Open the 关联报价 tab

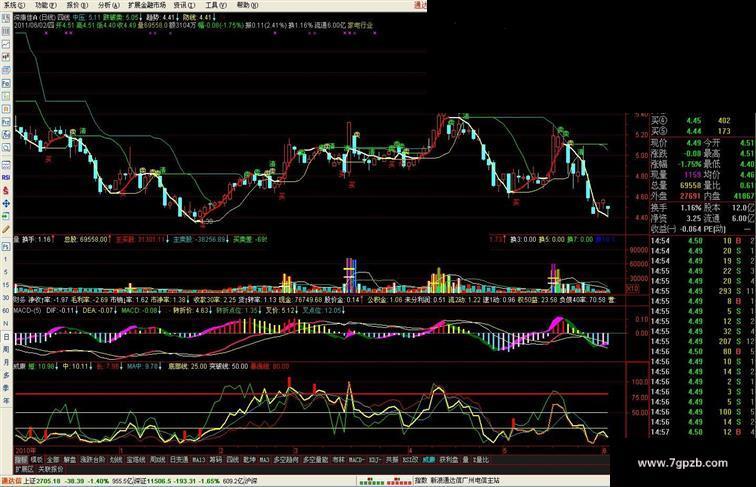tap(51, 469)
